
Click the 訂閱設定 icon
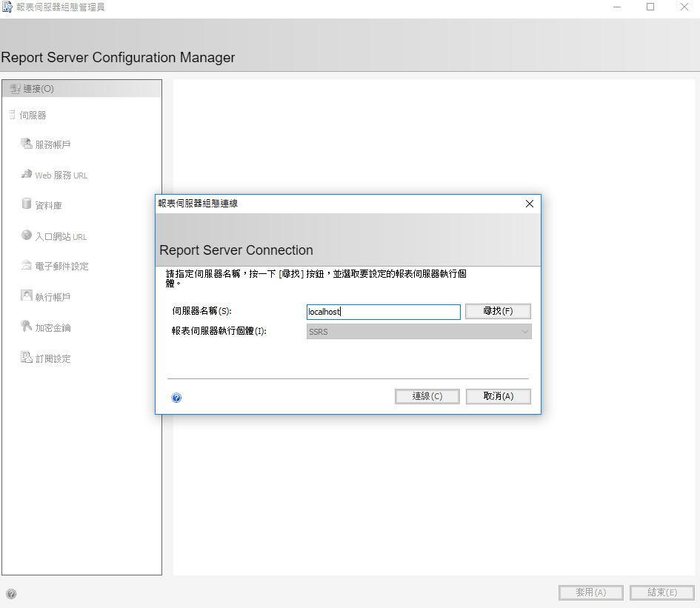point(27,358)
